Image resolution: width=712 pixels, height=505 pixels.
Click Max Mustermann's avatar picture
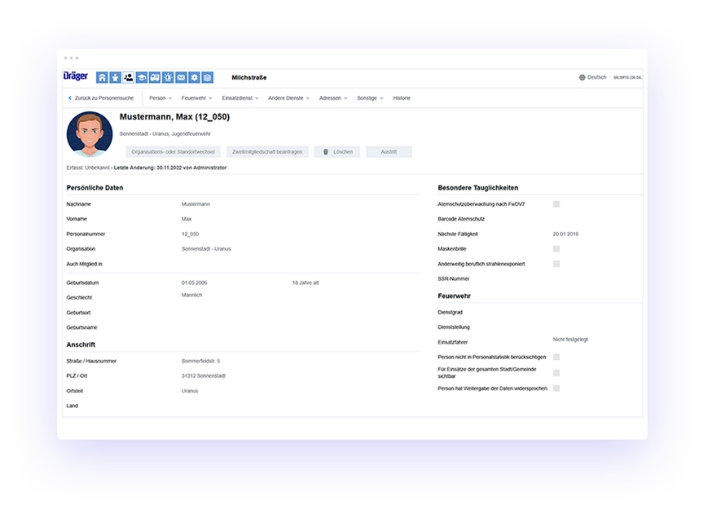point(89,134)
